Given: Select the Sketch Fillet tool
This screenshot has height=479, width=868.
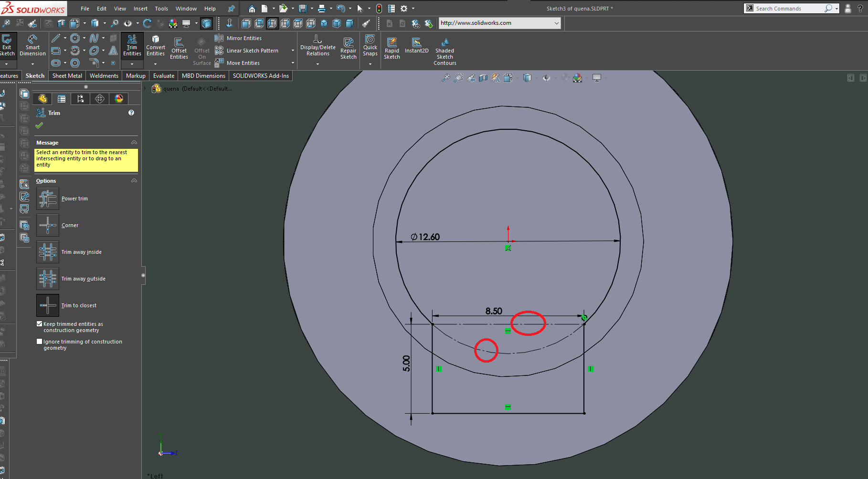Looking at the screenshot, I should 94,63.
